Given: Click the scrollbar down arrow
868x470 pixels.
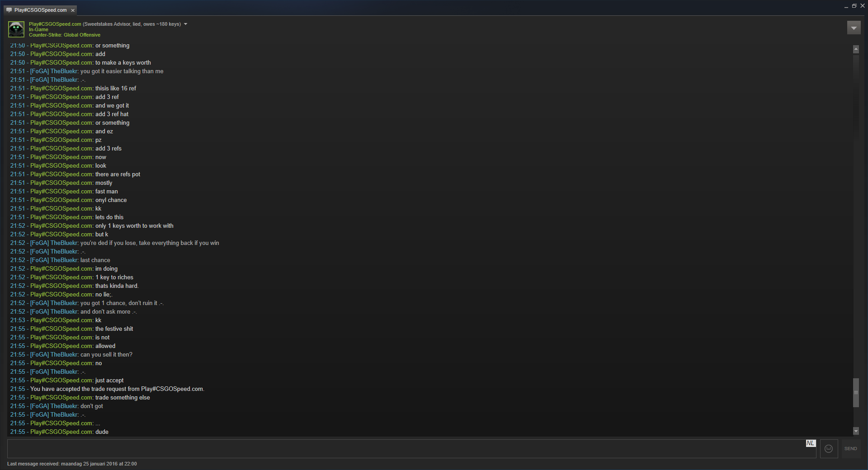Looking at the screenshot, I should 856,431.
